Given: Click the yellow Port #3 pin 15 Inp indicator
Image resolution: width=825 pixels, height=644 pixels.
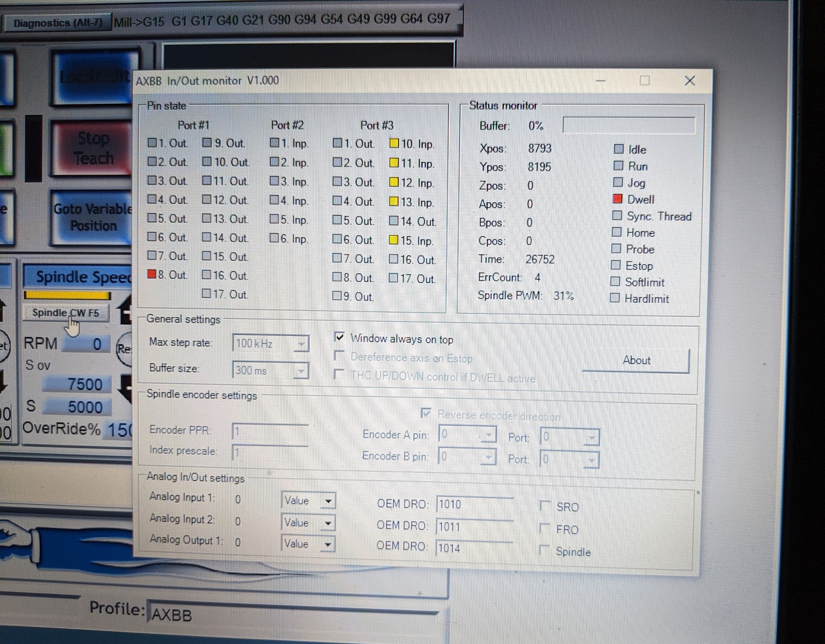Looking at the screenshot, I should [393, 240].
